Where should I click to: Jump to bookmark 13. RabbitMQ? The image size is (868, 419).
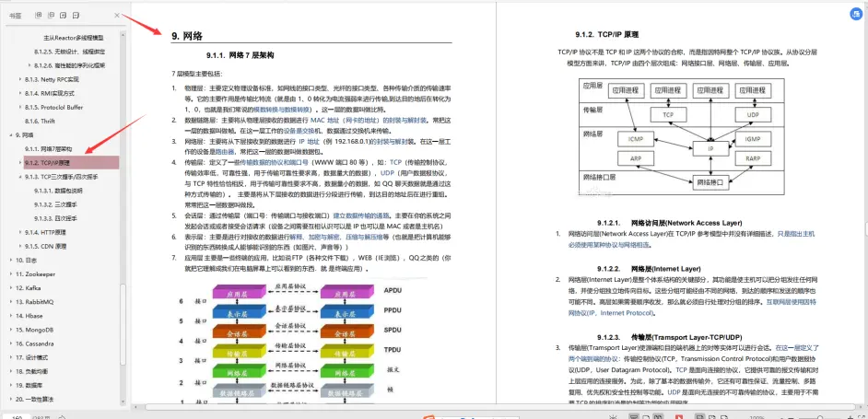coord(33,302)
